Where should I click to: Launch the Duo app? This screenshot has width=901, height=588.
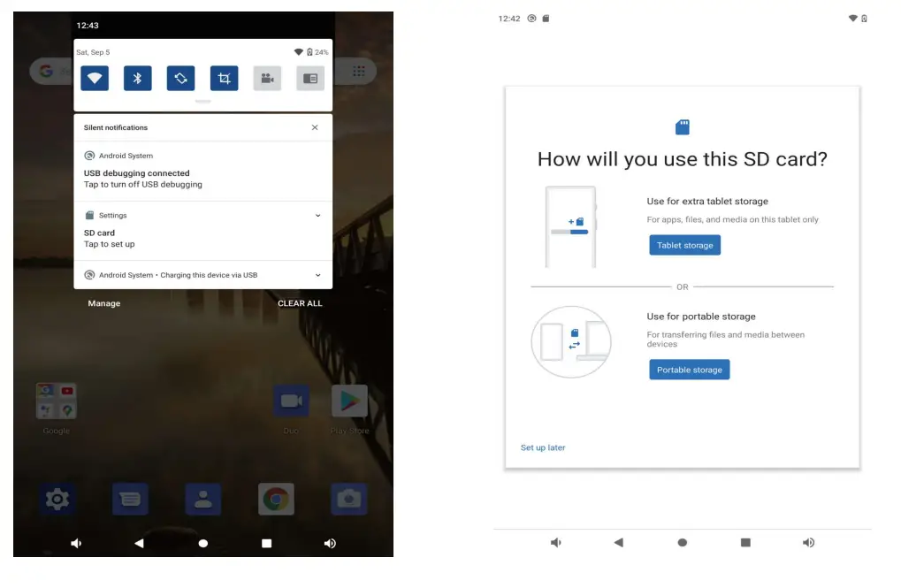pos(291,401)
